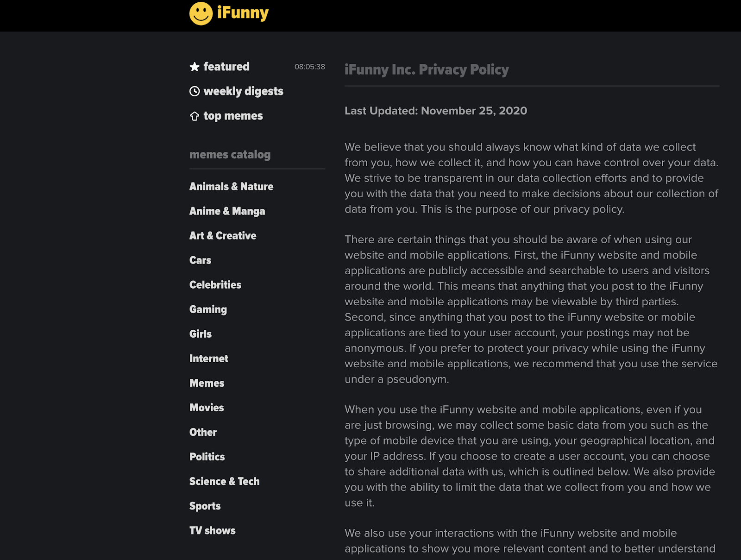Viewport: 741px width, 560px height.
Task: Click the weekly digests clock icon
Action: point(195,91)
